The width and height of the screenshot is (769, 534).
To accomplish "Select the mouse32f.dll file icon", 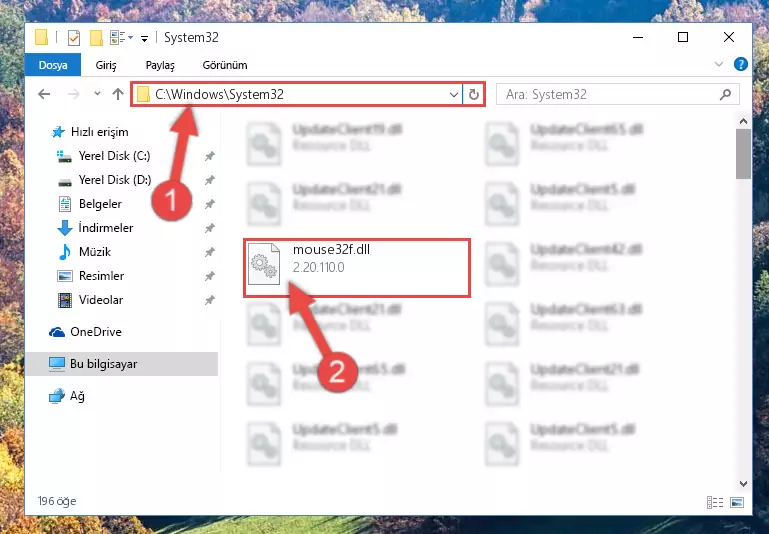I will tap(264, 264).
